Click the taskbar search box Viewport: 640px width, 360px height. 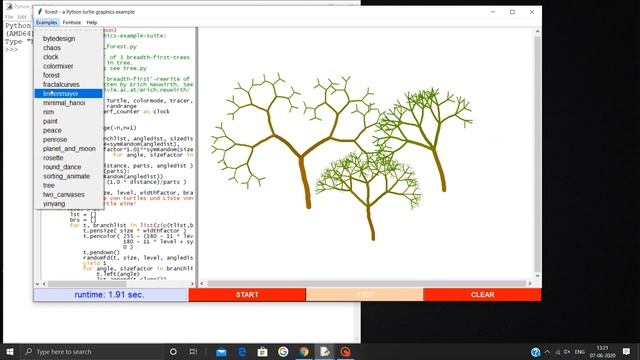tap(92, 351)
